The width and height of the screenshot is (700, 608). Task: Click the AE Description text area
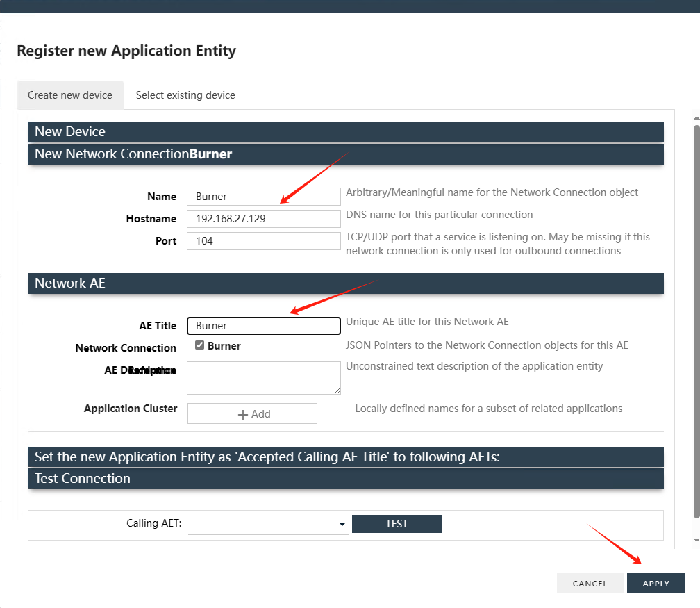coord(263,377)
